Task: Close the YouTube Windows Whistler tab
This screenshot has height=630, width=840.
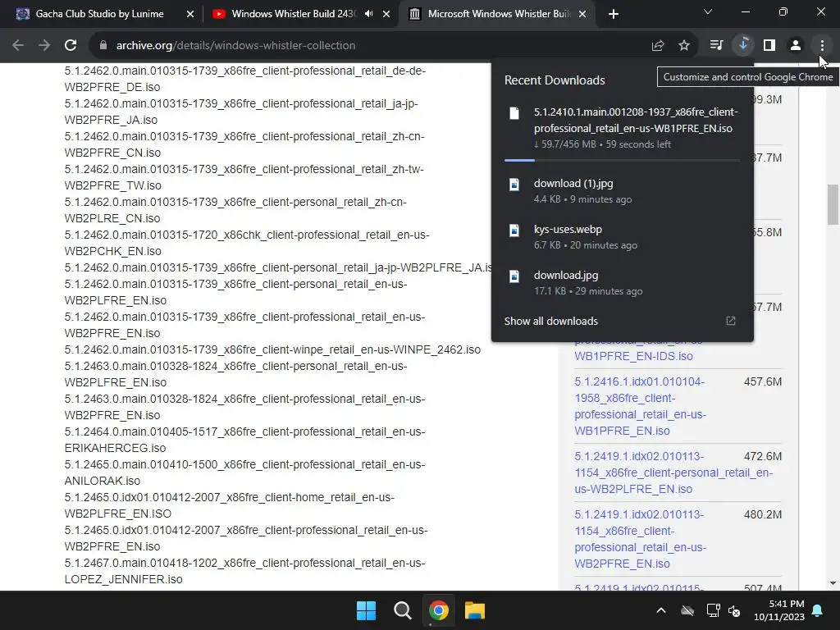Action: [386, 15]
